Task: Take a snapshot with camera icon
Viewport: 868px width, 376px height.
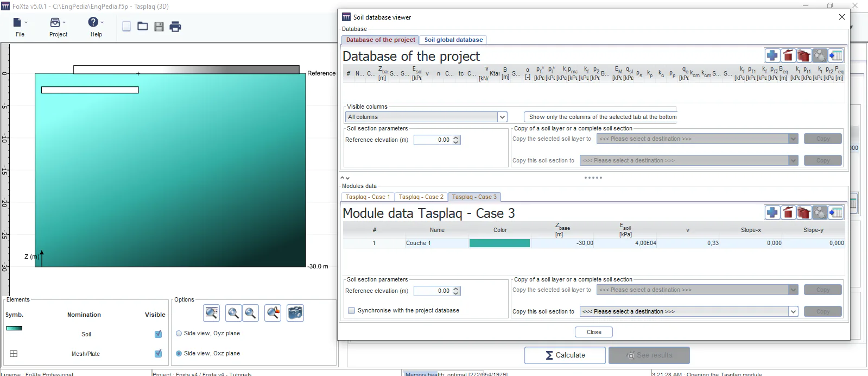Action: pyautogui.click(x=295, y=313)
